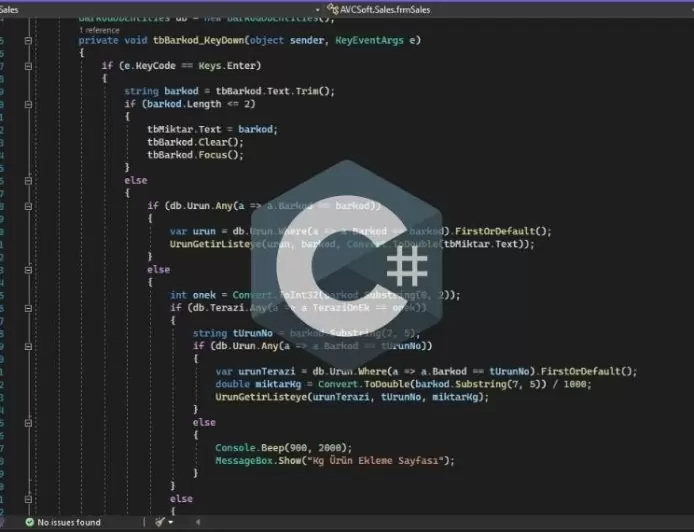The width and height of the screenshot is (694, 532).
Task: Collapse the if (db.Terazi.Any block outline toggle
Action: pos(28,308)
